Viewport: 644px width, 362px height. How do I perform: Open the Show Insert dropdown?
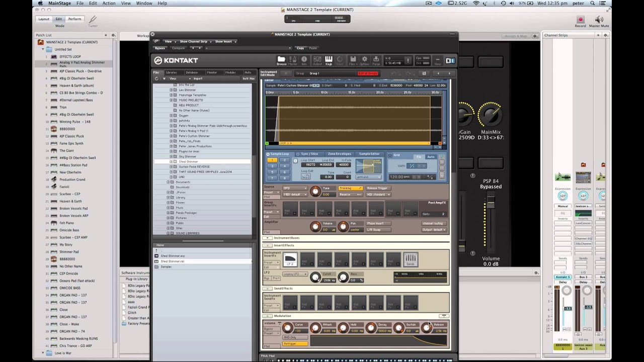(225, 41)
